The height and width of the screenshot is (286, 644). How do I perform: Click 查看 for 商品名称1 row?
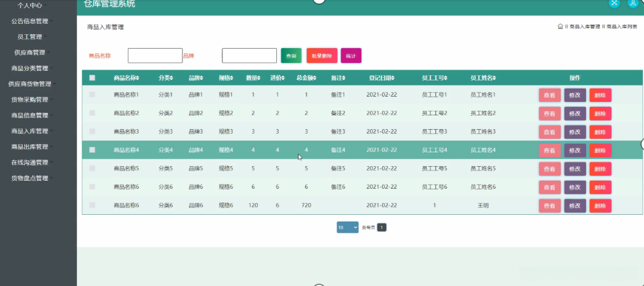(550, 95)
